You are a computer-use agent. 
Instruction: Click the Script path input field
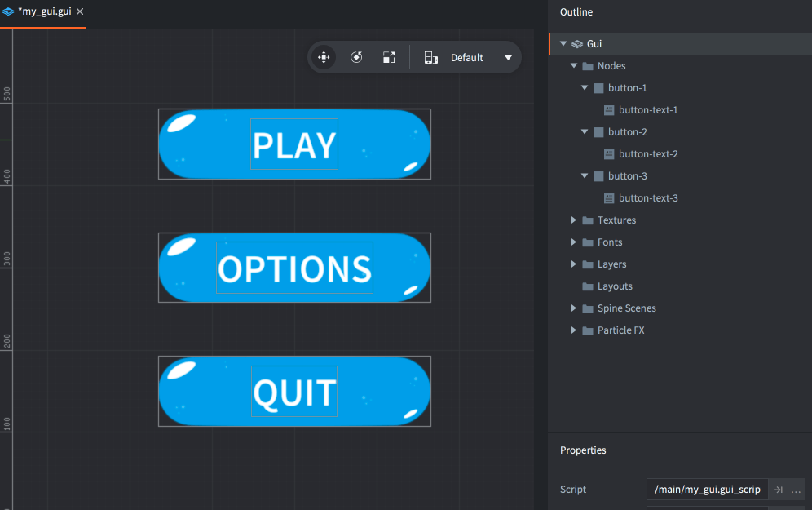(706, 490)
